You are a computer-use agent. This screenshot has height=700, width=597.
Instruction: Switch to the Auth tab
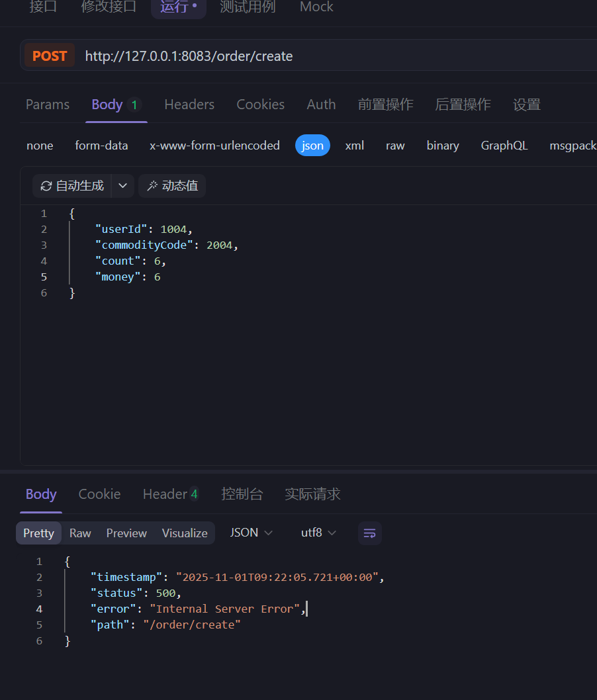321,104
